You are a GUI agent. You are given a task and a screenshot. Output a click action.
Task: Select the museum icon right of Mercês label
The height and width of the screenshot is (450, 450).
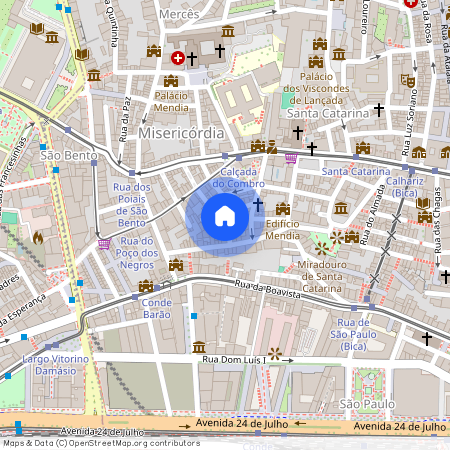pos(228,31)
